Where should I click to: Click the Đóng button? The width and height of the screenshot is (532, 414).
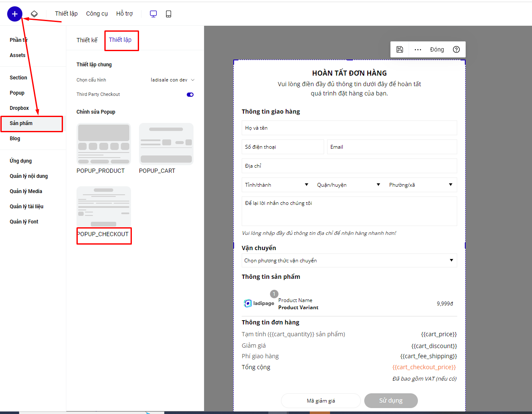437,49
